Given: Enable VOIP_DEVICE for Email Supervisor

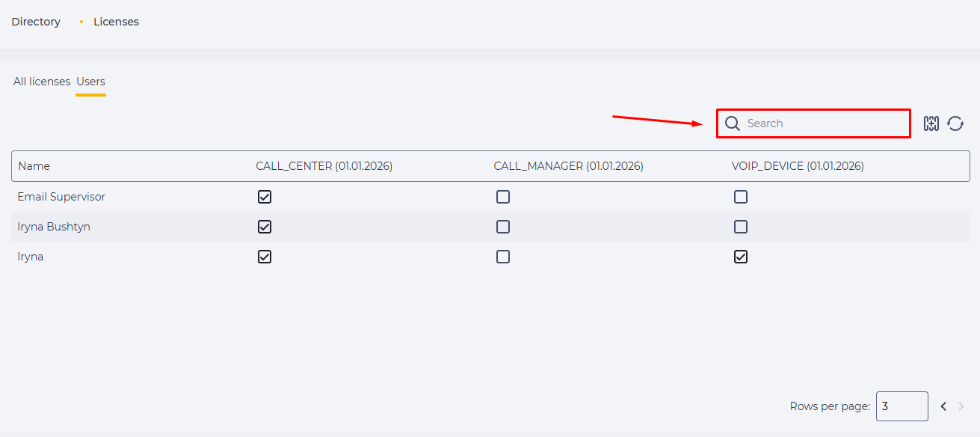Looking at the screenshot, I should 741,197.
